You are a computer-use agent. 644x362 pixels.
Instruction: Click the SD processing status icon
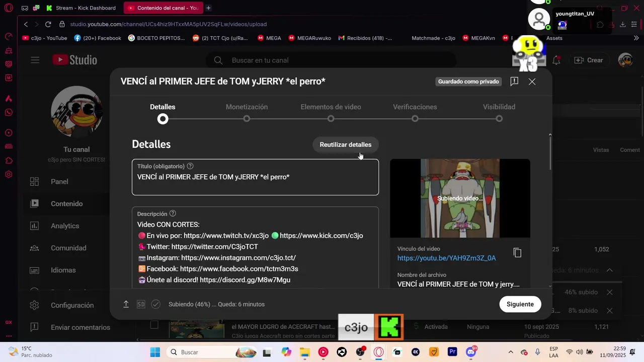tap(141, 304)
